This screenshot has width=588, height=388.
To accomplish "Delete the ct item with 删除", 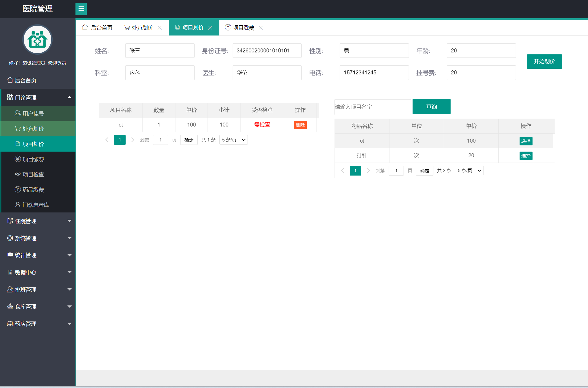I will click(x=300, y=125).
